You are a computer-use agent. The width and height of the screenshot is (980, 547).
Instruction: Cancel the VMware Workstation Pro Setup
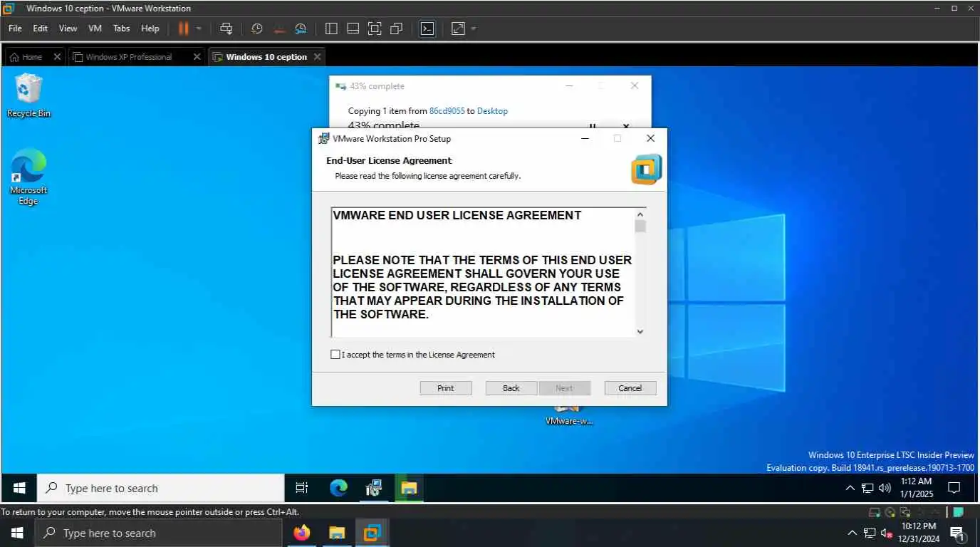click(x=630, y=388)
